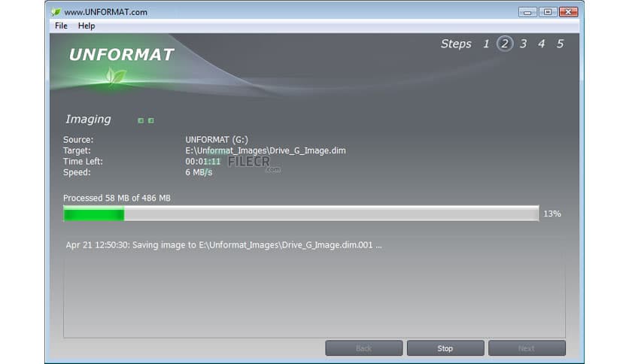The width and height of the screenshot is (629, 364).
Task: Select step 3 in Steps indicator
Action: click(x=523, y=44)
